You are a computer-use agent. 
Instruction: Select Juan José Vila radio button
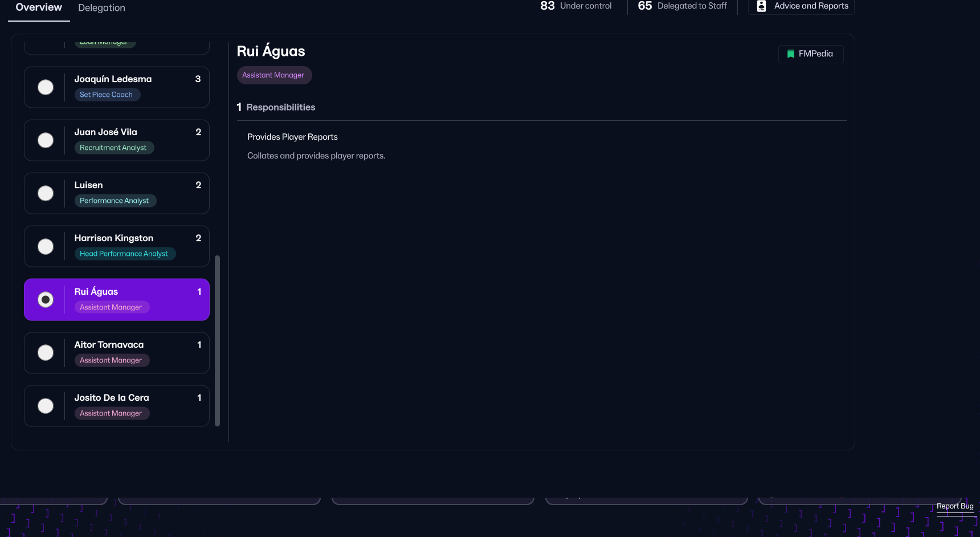pyautogui.click(x=46, y=140)
